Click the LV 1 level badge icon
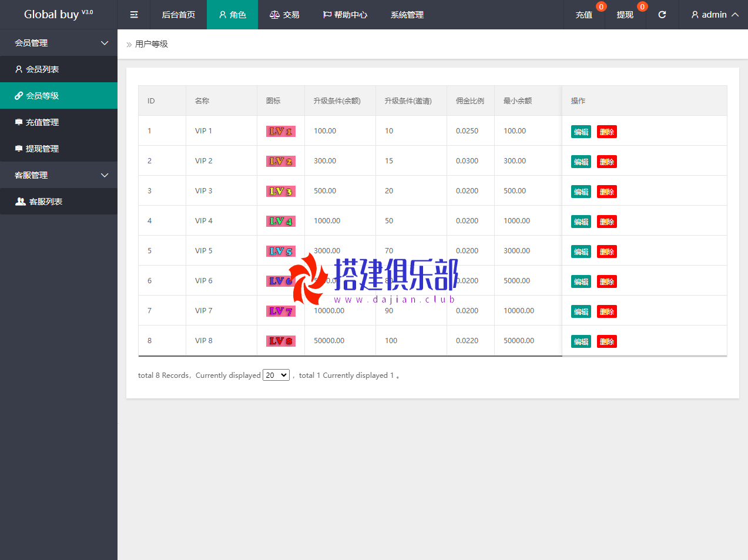This screenshot has height=560, width=748. (281, 132)
